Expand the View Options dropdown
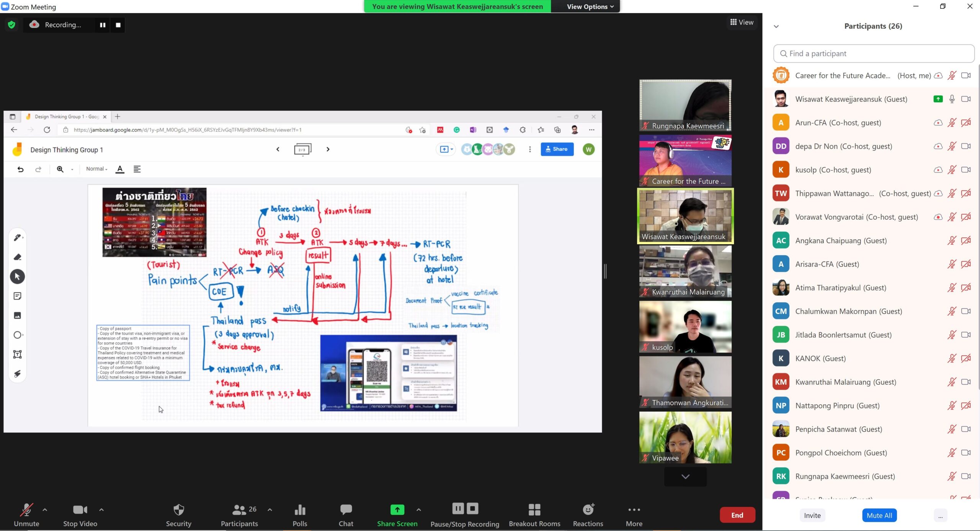Viewport: 980px width, 531px height. (x=590, y=7)
